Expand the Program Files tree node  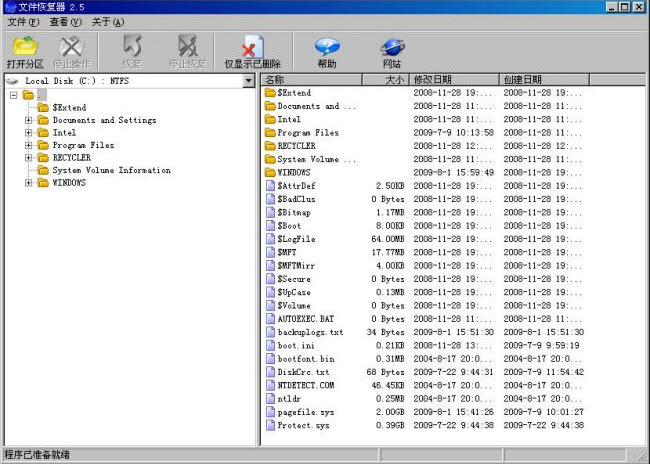pos(29,145)
